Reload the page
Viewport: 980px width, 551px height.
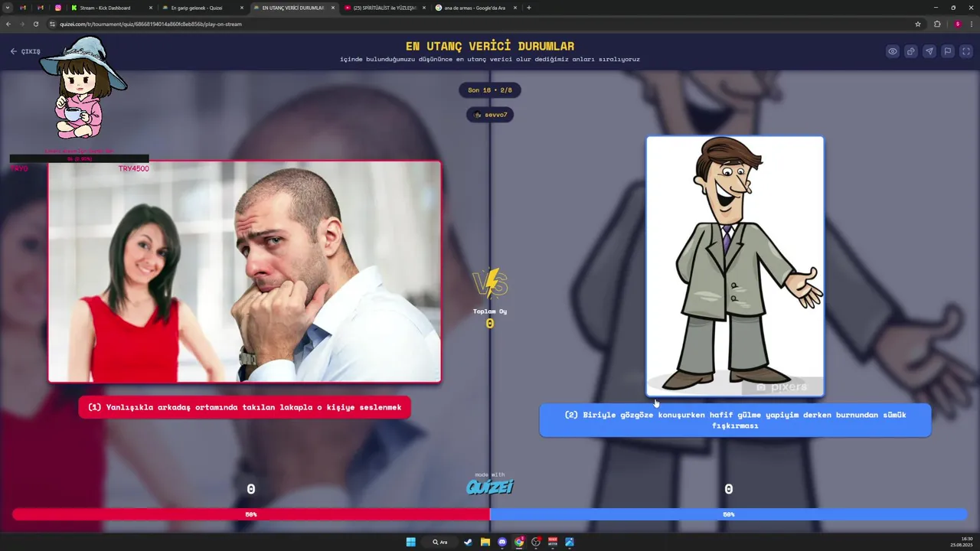tap(36, 24)
